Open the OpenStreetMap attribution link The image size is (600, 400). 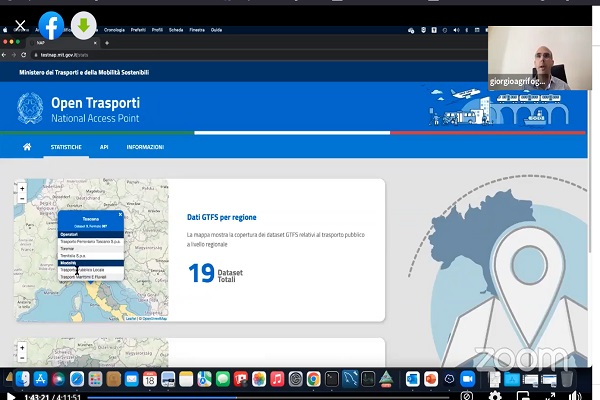pyautogui.click(x=154, y=318)
